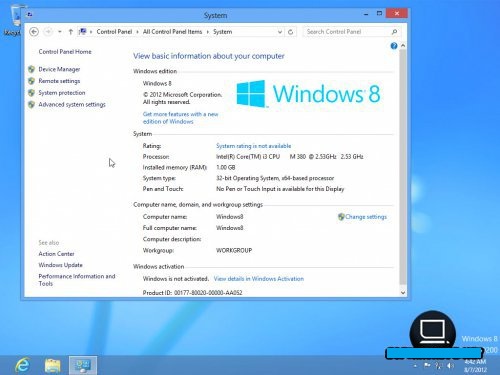Launch Internet Explorer from the taskbar
Image resolution: width=500 pixels, height=375 pixels.
pyautogui.click(x=22, y=365)
